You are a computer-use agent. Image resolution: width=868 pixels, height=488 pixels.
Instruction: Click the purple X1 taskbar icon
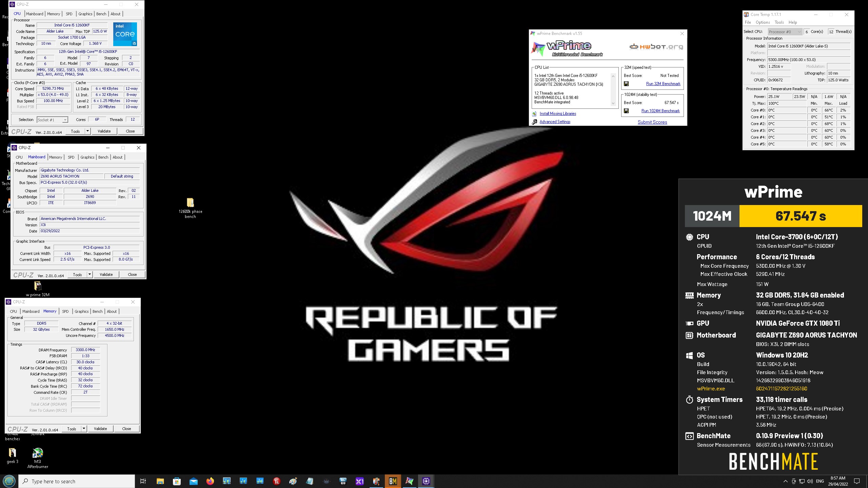[359, 481]
